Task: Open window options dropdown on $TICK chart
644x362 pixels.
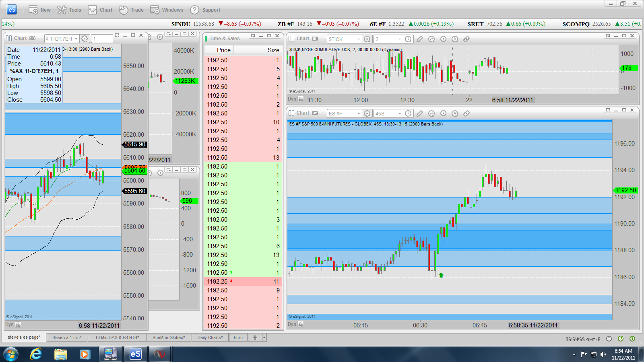Action: (608, 35)
